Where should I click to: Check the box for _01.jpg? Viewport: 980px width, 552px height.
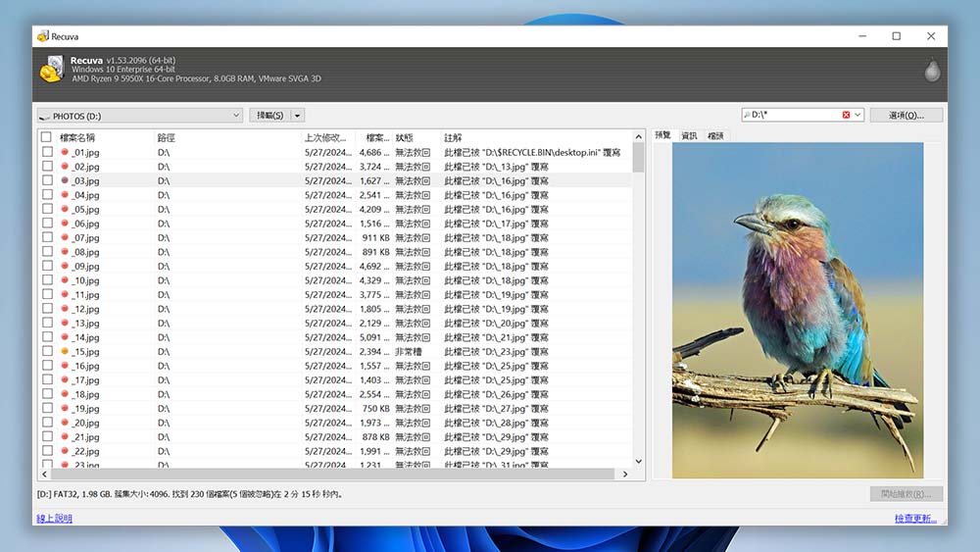47,152
